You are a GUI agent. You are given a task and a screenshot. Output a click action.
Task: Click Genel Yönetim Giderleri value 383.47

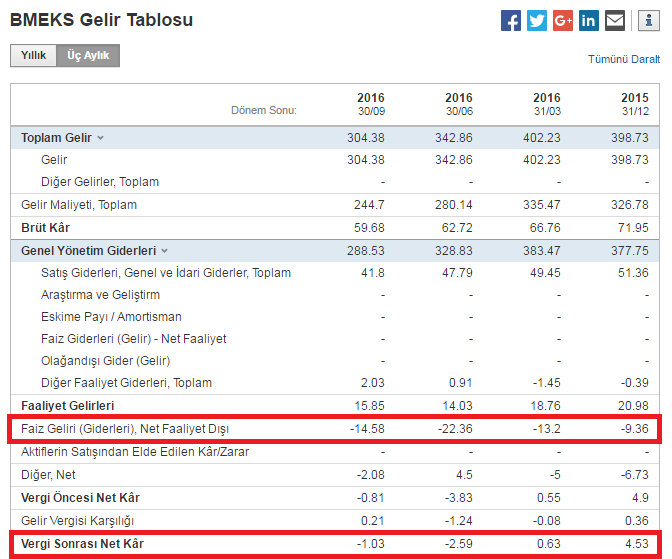point(542,250)
